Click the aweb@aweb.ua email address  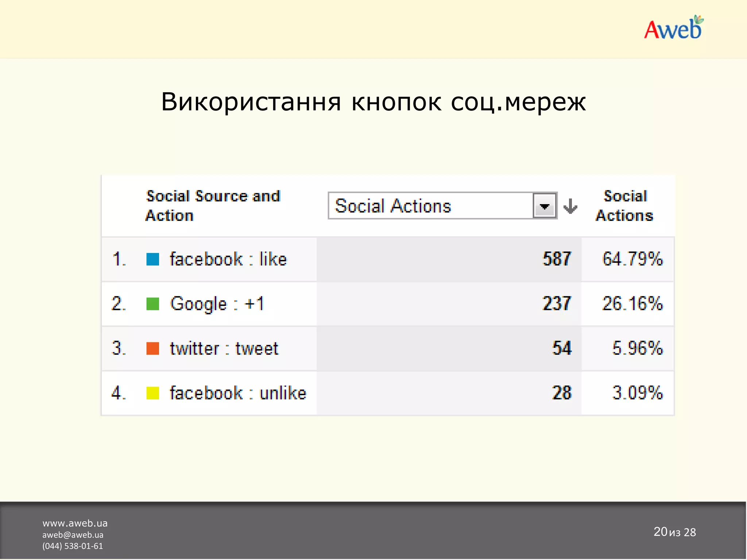pyautogui.click(x=73, y=535)
